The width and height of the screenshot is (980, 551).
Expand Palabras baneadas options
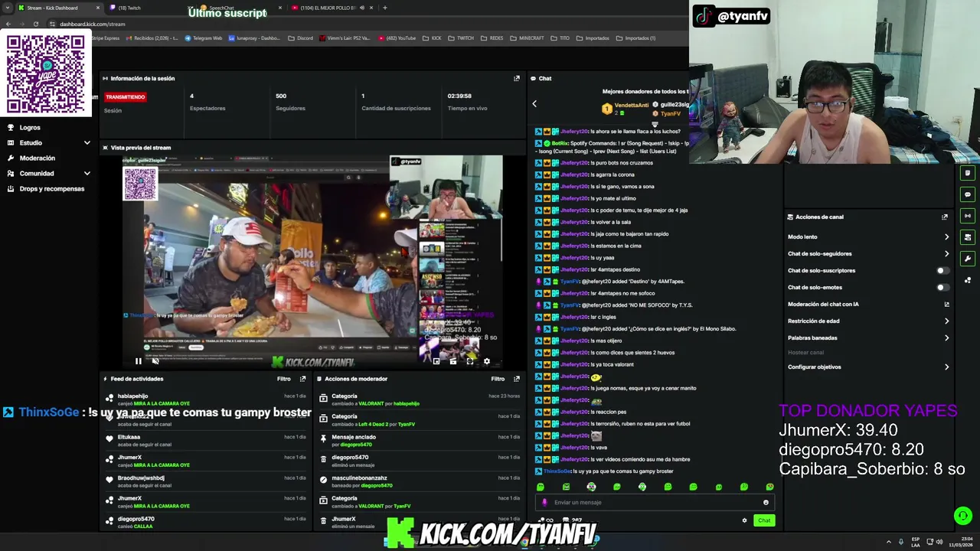tap(946, 337)
